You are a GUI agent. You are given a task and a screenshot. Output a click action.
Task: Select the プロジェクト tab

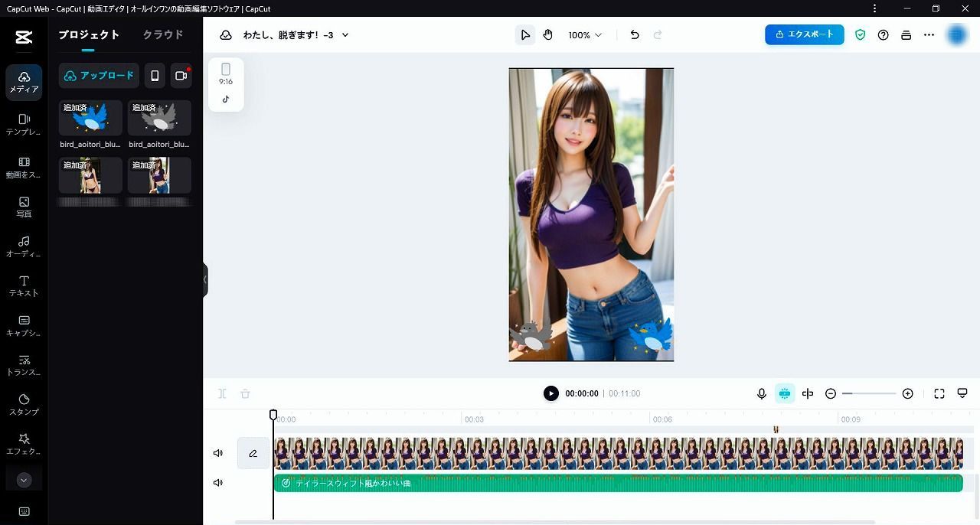pos(89,35)
